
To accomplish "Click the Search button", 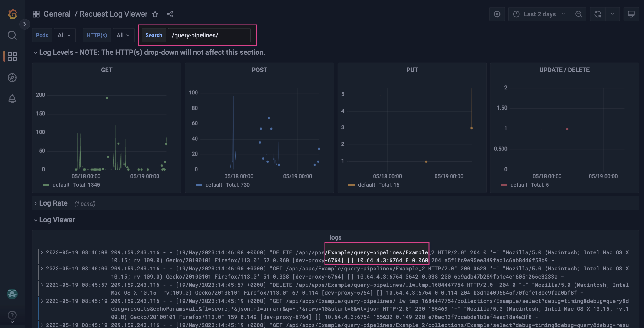I will (153, 35).
